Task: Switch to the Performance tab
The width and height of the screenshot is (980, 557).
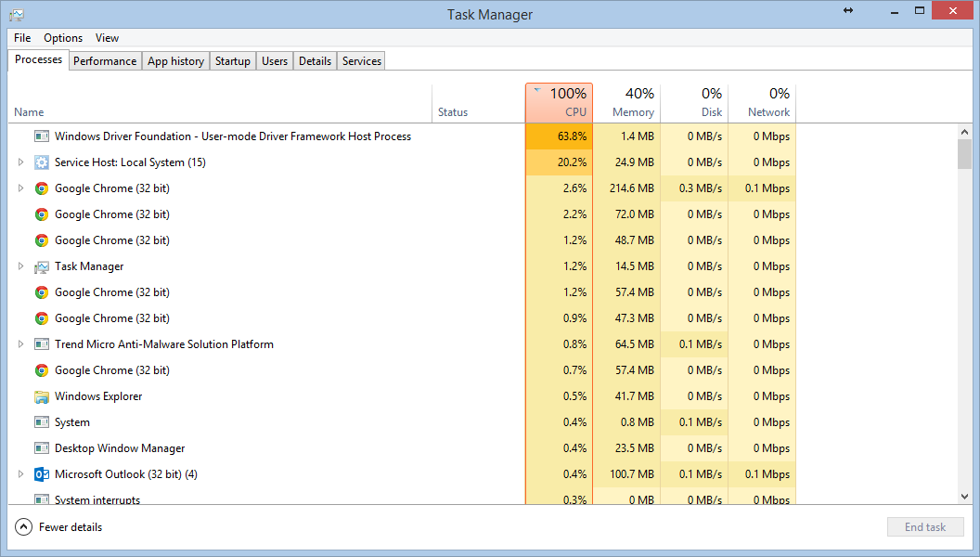Action: [105, 61]
